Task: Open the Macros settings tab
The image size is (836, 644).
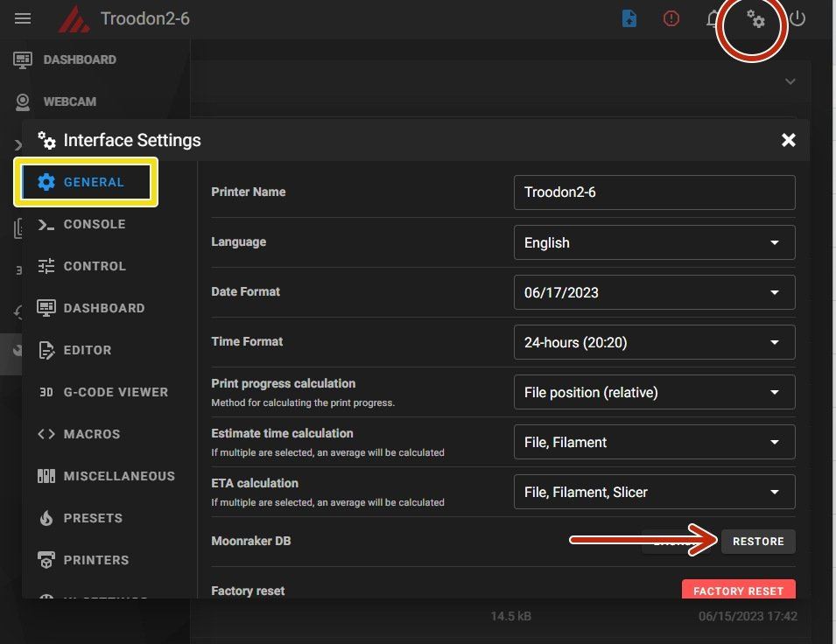Action: point(109,434)
